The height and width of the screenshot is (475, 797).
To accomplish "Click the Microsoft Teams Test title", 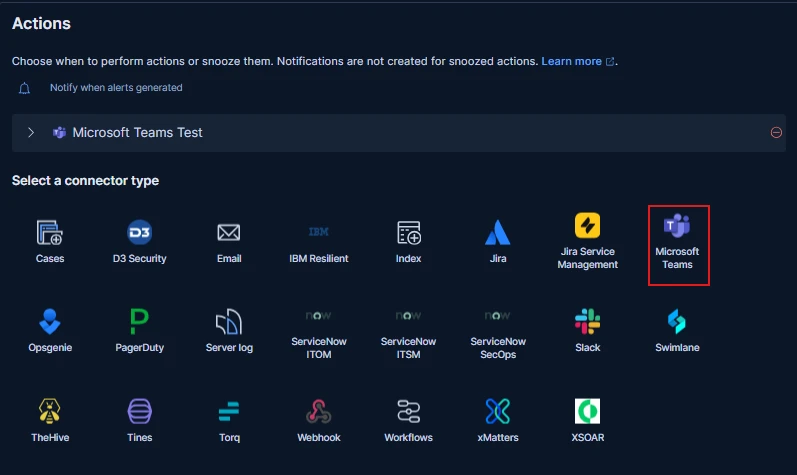I will point(137,133).
